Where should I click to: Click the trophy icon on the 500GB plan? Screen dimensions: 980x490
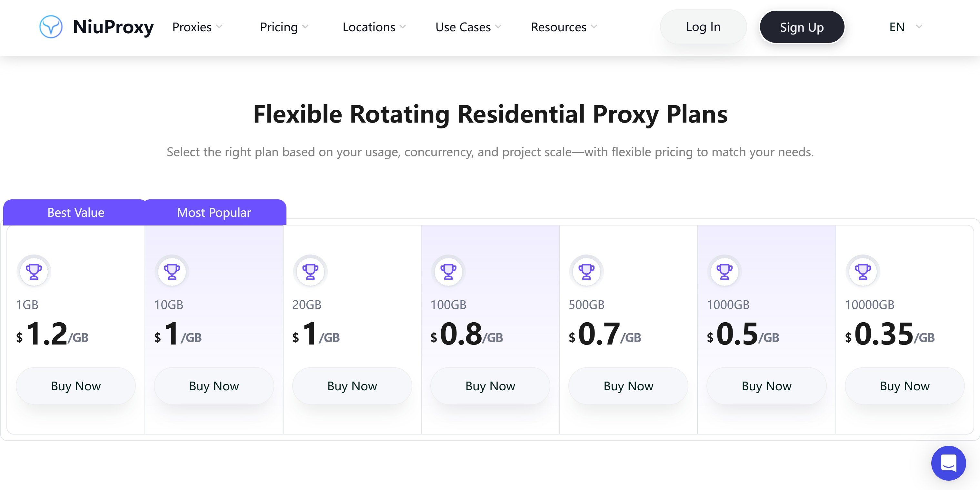click(x=586, y=272)
